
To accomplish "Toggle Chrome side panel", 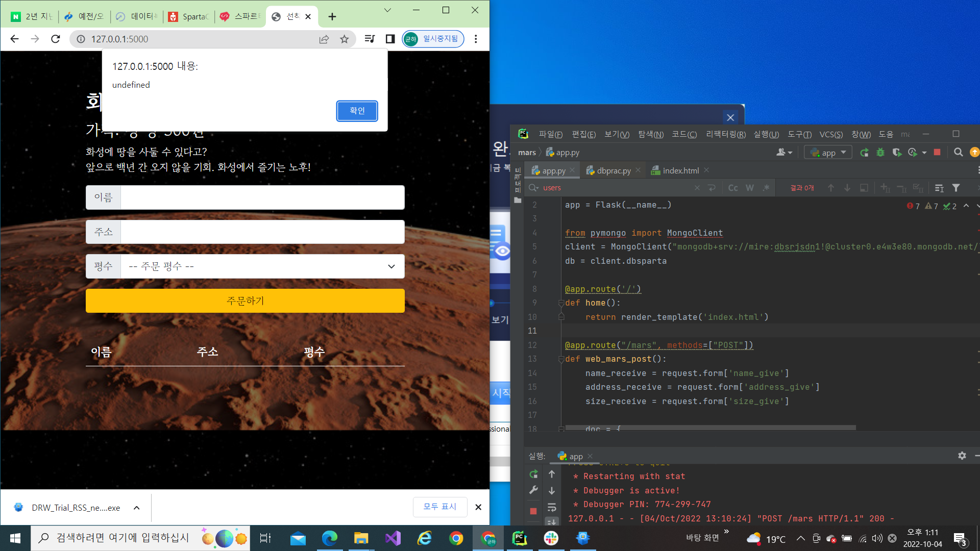I will coord(390,39).
